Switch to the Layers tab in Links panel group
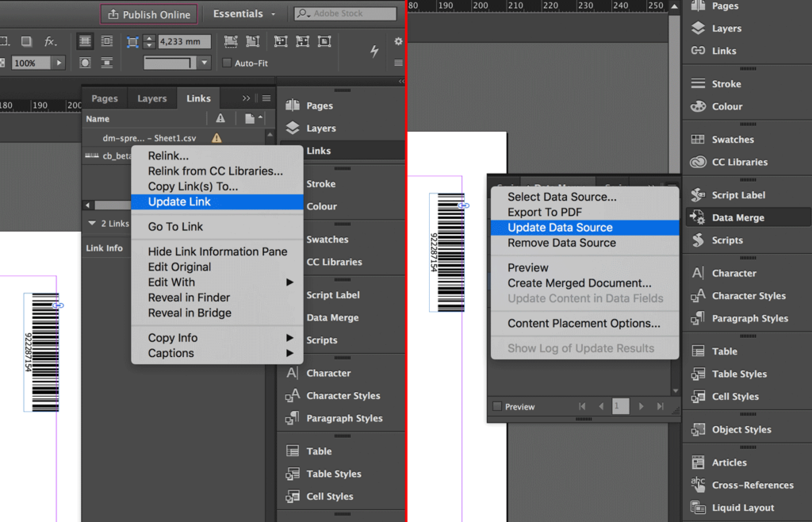The width and height of the screenshot is (812, 522). [x=151, y=98]
